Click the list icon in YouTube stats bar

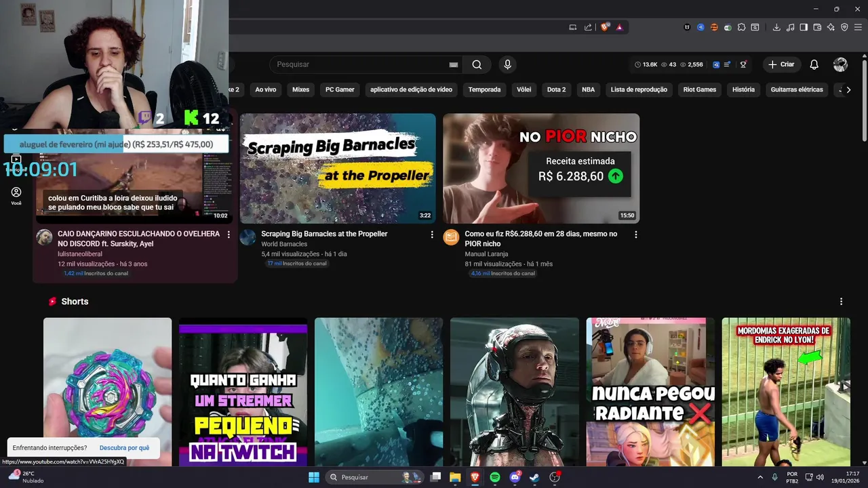727,64
